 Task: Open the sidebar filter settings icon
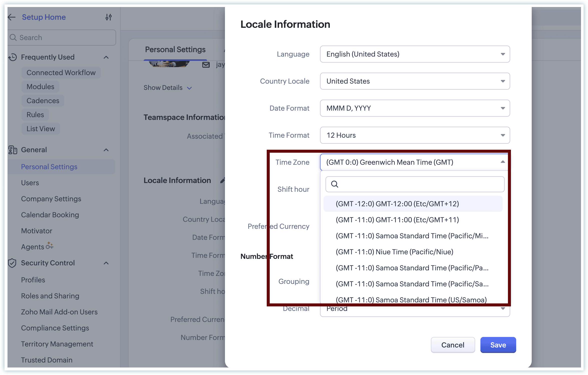click(x=108, y=17)
